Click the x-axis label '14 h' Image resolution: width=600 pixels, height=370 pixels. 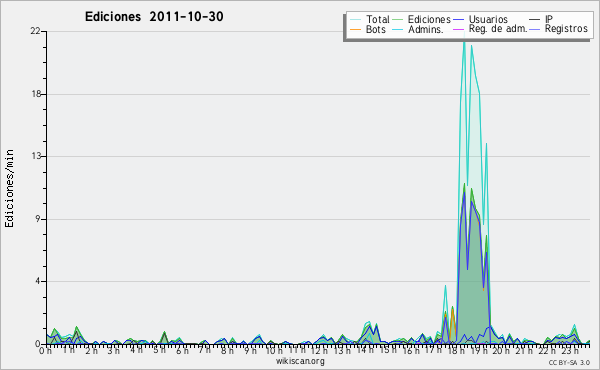(x=365, y=350)
